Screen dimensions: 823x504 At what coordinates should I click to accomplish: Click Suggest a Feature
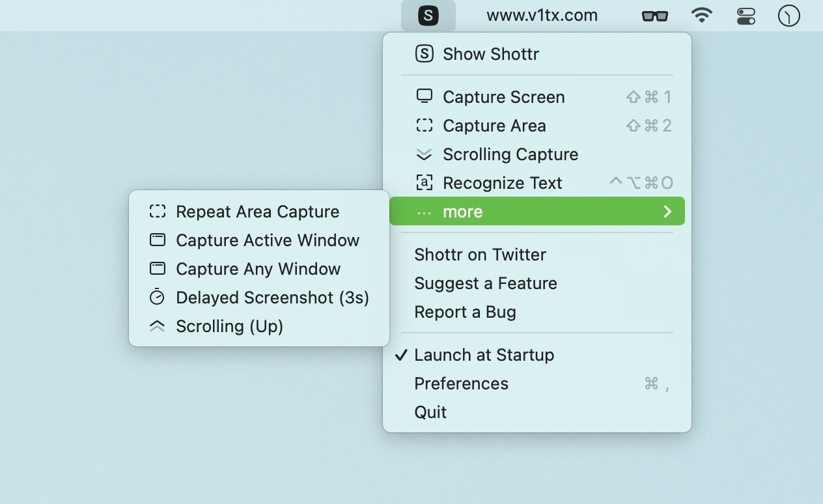click(x=485, y=283)
